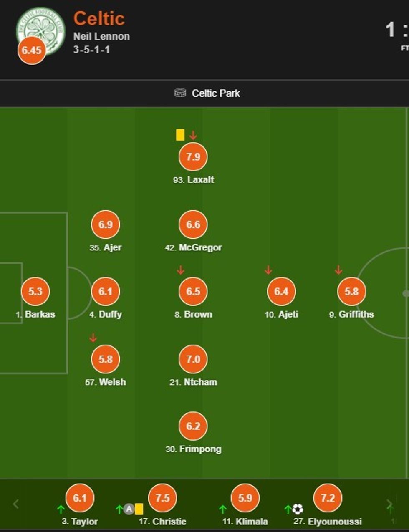409x532 pixels.
Task: Click the red substitution arrow above Welsh
Action: tap(93, 338)
